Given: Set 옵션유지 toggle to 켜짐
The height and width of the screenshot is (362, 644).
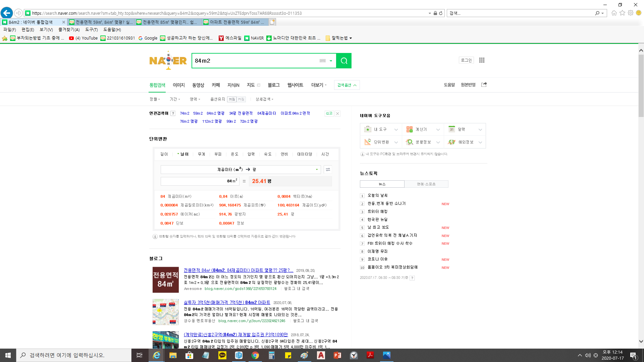Looking at the screenshot, I should click(x=241, y=100).
